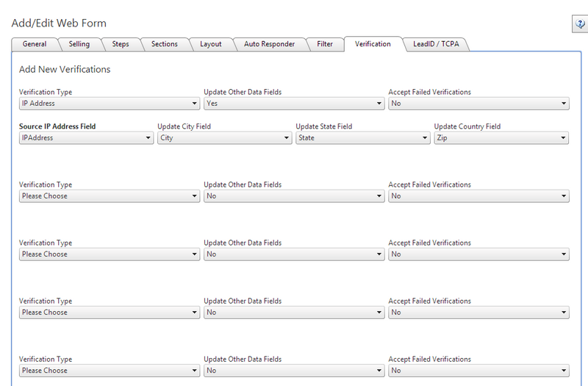Viewport: 588px width, 386px height.
Task: Switch to Auto Responder tab
Action: click(x=269, y=44)
